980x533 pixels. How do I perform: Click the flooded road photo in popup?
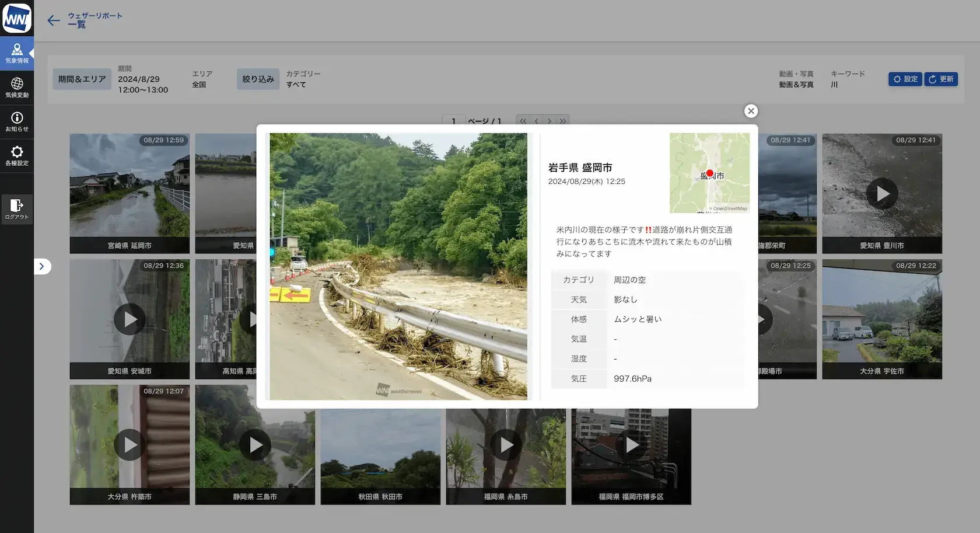[x=398, y=266]
